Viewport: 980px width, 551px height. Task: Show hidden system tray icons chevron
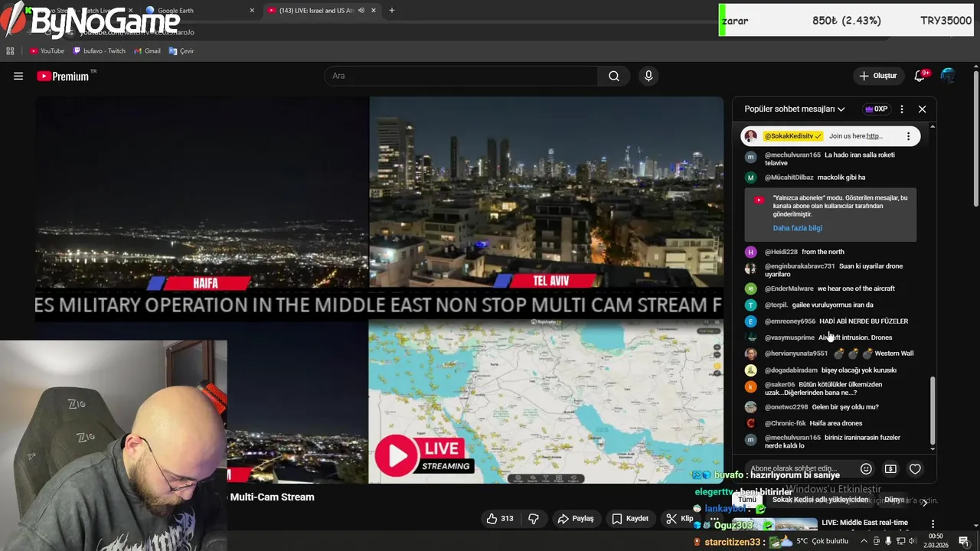pos(865,541)
